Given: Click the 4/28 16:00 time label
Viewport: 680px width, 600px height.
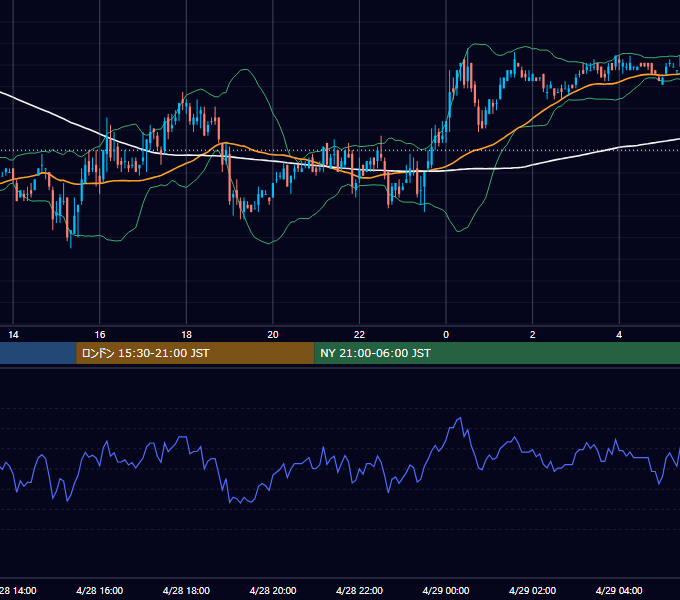Looking at the screenshot, I should click(x=100, y=590).
